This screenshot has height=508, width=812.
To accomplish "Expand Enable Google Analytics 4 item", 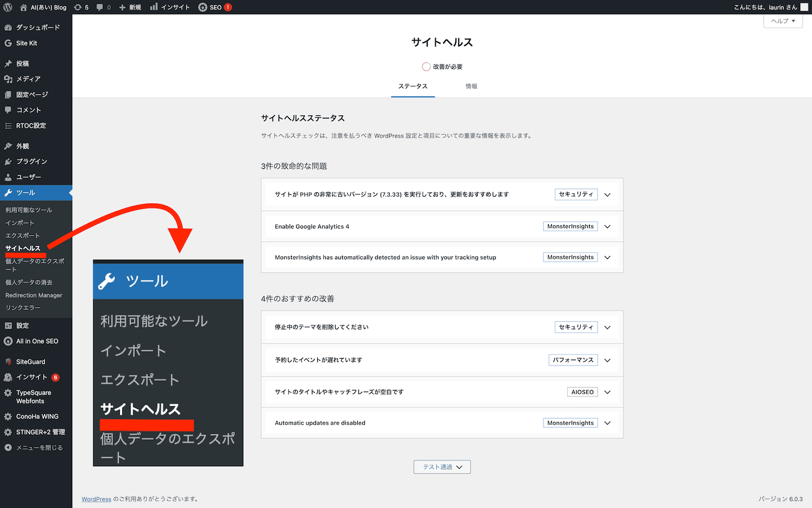I will point(442,226).
